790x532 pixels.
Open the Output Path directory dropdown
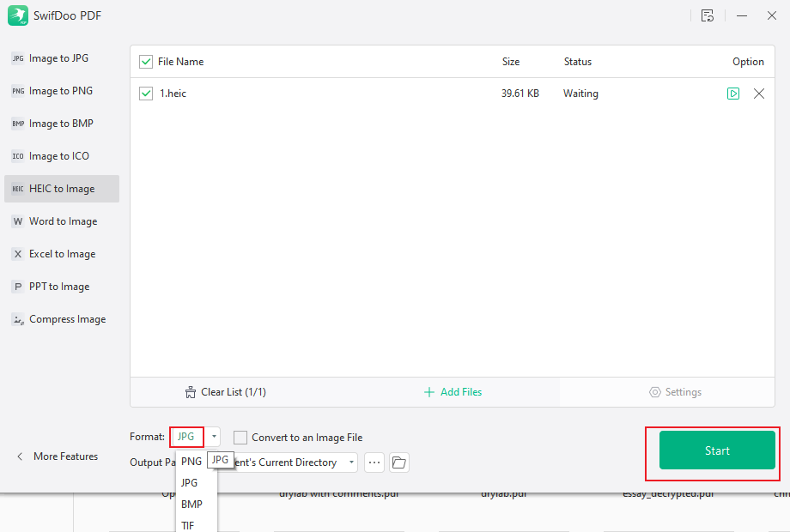coord(351,462)
